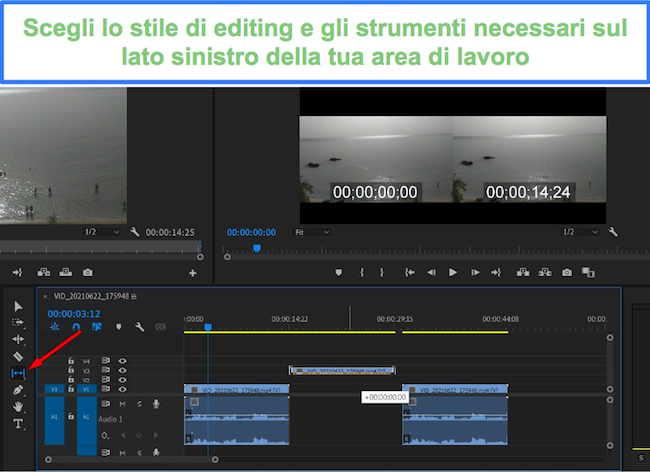
Task: Pick the Razor tool
Action: [18, 356]
